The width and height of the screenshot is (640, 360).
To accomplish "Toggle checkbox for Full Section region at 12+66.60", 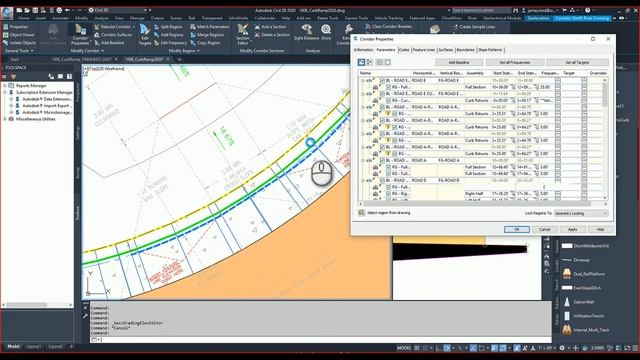I will tap(389, 167).
